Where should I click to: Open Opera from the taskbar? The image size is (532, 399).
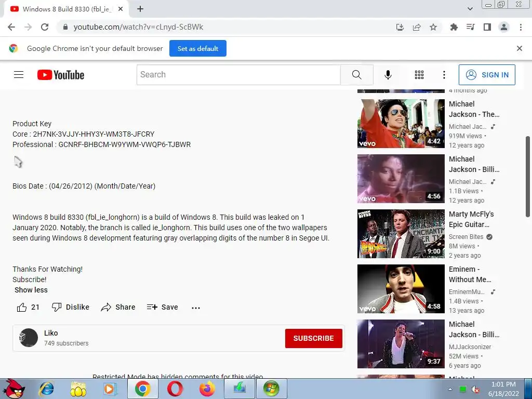(x=175, y=389)
